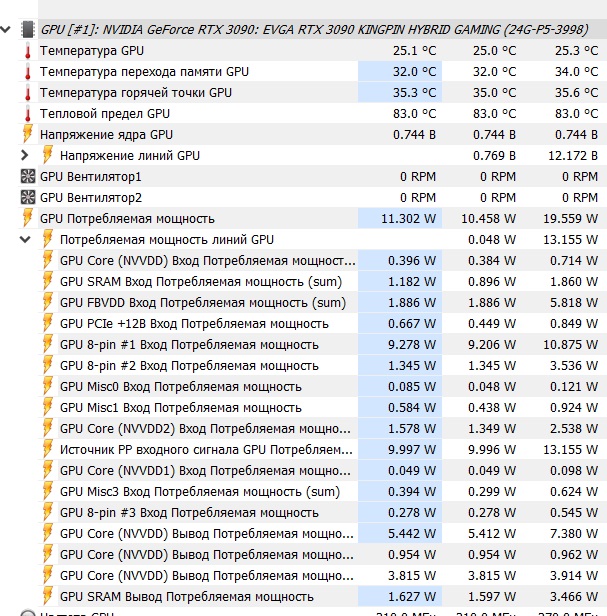Click the 9.997 W current value
The width and height of the screenshot is (607, 616).
[412, 450]
